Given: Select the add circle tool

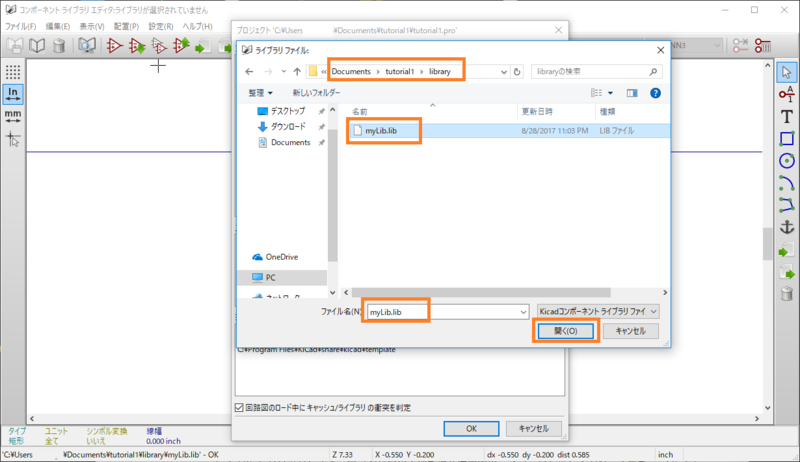Looking at the screenshot, I should pyautogui.click(x=786, y=161).
